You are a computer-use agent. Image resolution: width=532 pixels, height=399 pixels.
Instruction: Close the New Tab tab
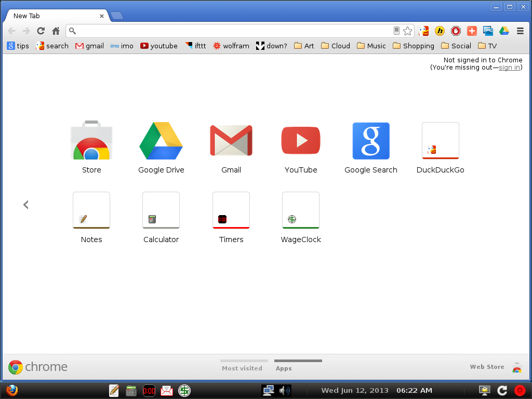(x=101, y=16)
